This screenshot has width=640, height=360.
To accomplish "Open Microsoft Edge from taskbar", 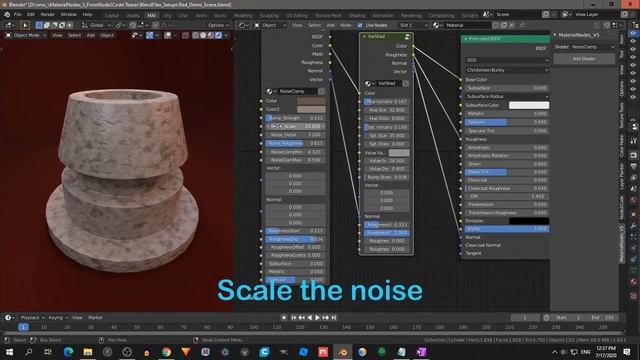I will click(68, 352).
